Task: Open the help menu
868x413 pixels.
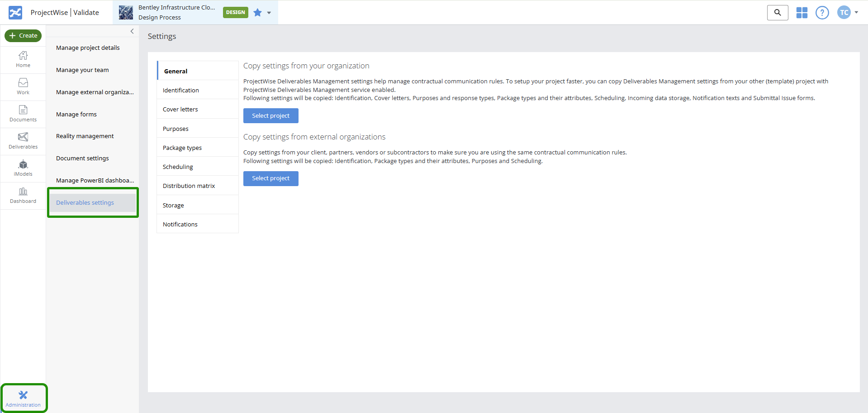Action: tap(822, 12)
